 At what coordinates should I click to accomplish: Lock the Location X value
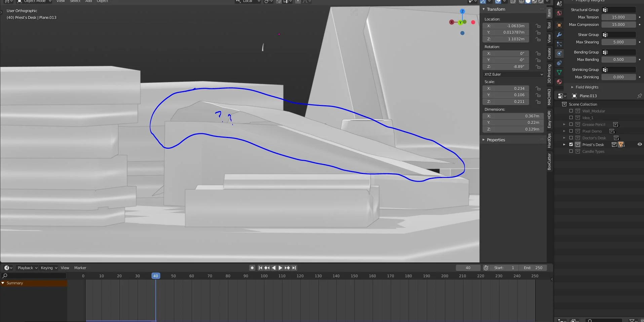tap(538, 26)
